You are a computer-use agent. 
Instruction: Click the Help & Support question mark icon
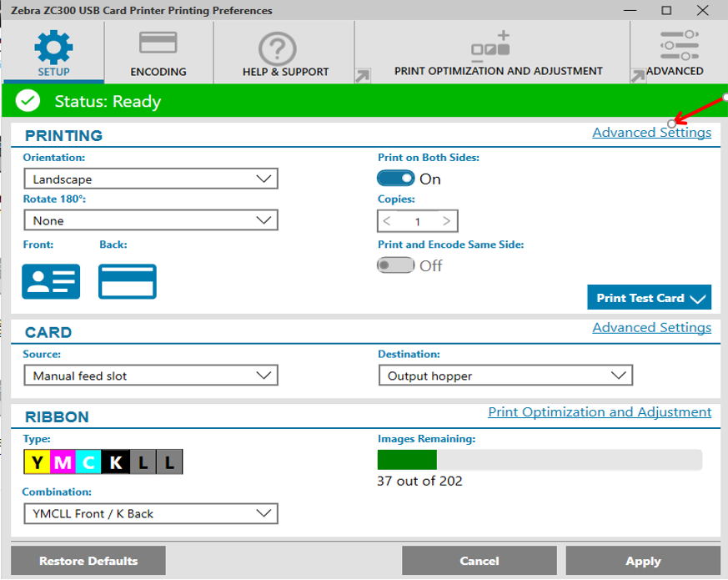pos(278,48)
